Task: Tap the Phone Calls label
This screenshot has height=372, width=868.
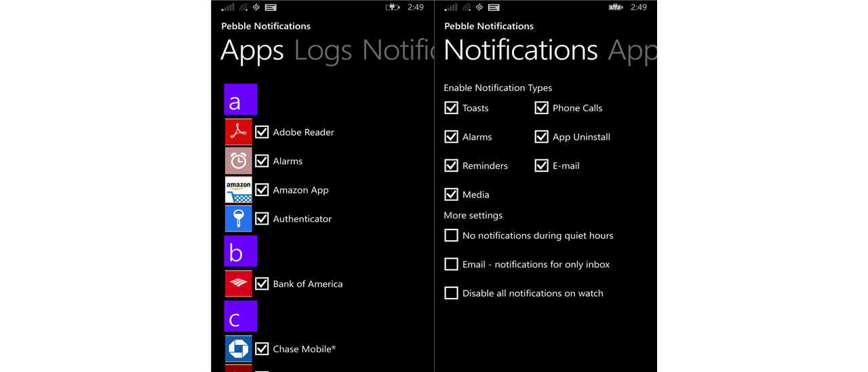Action: pos(577,108)
